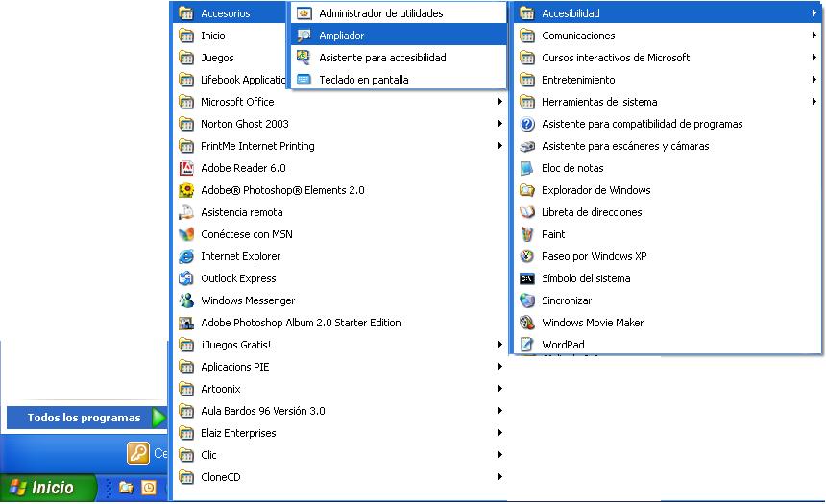The width and height of the screenshot is (826, 504).
Task: Open the Lifebook Application folder
Action: pyautogui.click(x=230, y=80)
